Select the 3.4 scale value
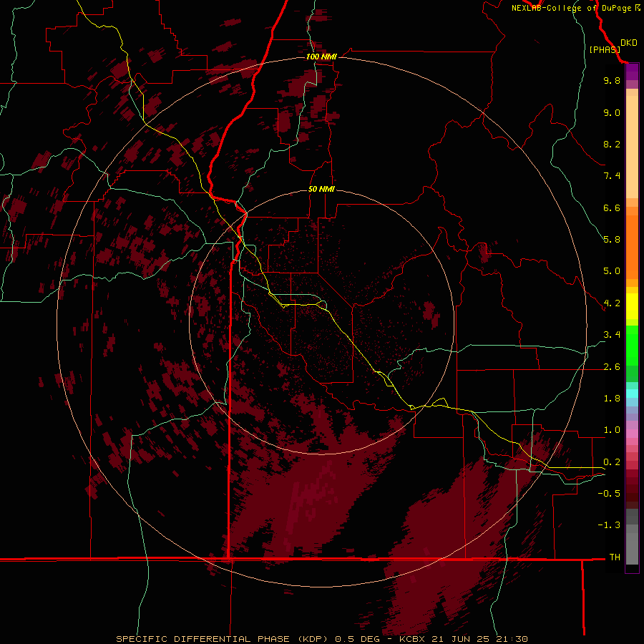644x644 pixels. pyautogui.click(x=612, y=335)
